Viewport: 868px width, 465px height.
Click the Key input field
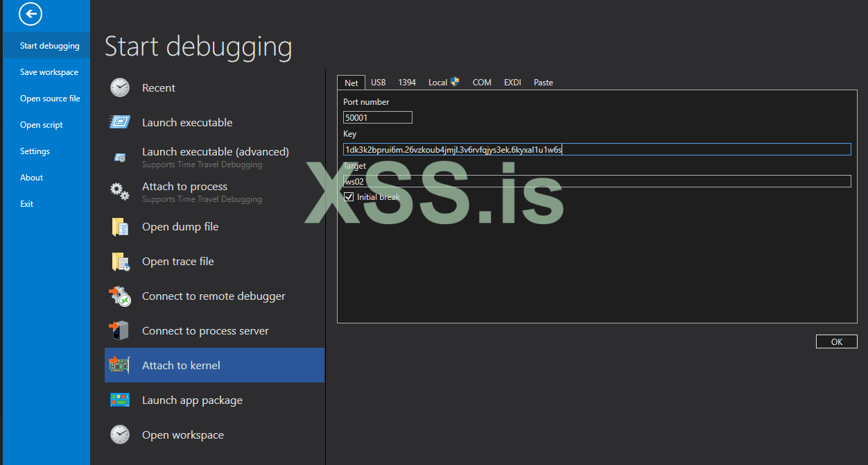(597, 149)
